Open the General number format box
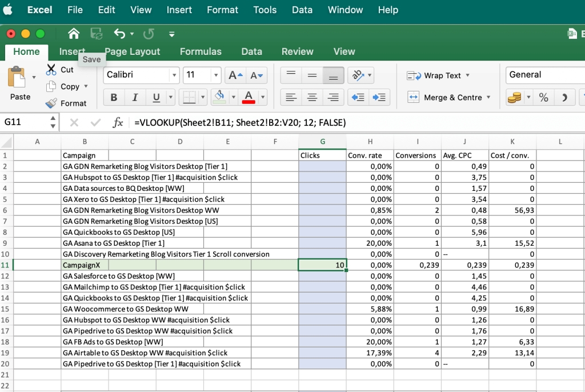 click(545, 75)
